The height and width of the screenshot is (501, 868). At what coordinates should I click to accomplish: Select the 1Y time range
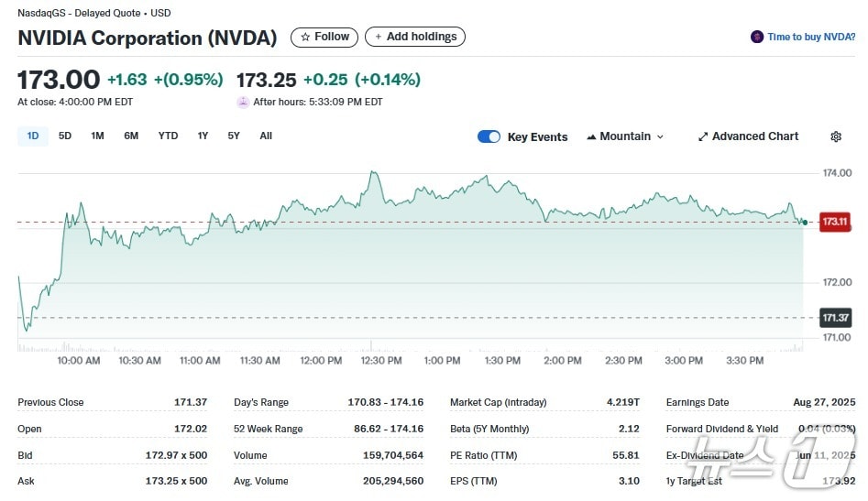pos(203,136)
